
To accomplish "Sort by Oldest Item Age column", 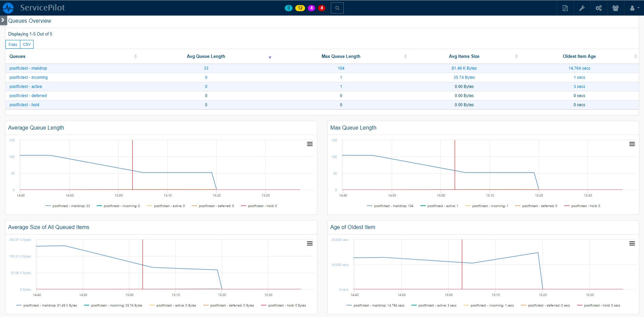I will coord(579,56).
